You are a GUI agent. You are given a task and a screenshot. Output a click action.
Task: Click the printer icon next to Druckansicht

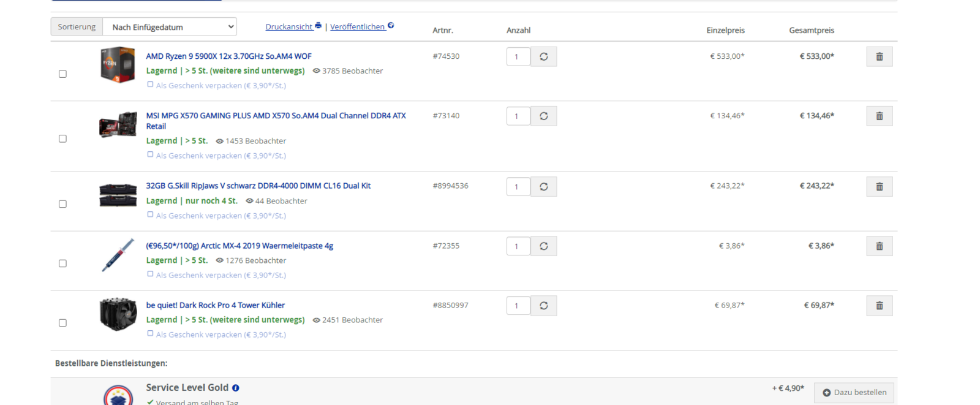point(318,26)
